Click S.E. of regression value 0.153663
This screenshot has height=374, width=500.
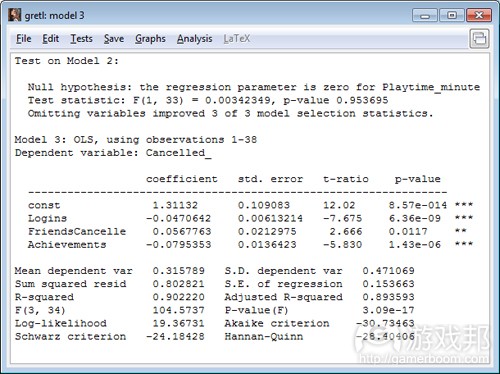[x=388, y=284]
